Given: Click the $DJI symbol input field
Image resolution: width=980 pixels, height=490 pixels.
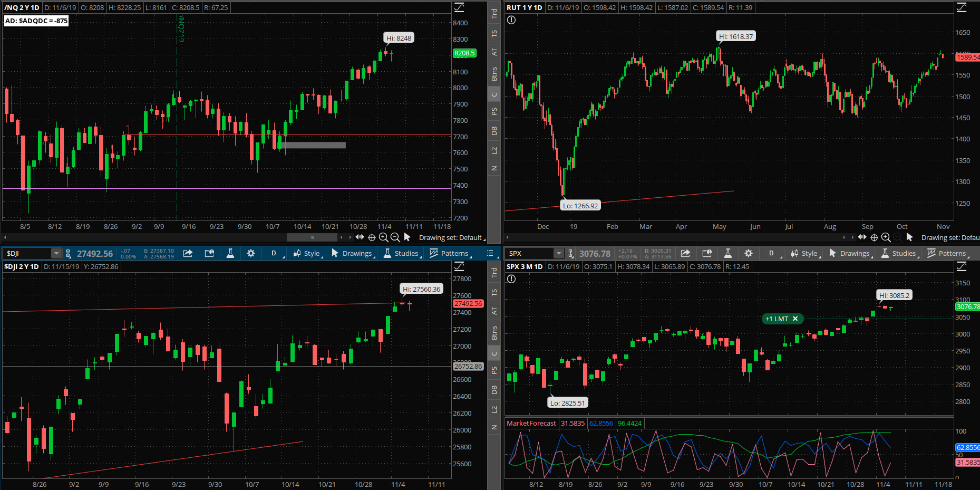Looking at the screenshot, I should tap(27, 253).
